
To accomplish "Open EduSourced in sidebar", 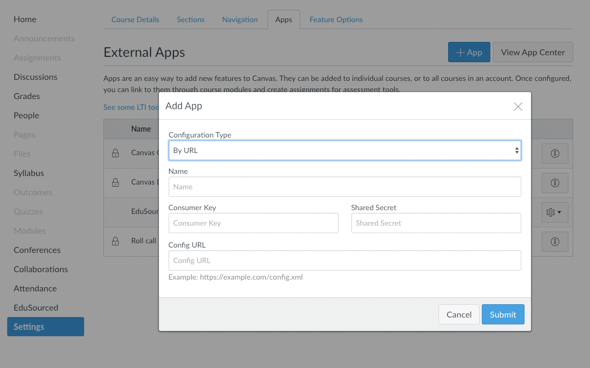I will (x=36, y=308).
